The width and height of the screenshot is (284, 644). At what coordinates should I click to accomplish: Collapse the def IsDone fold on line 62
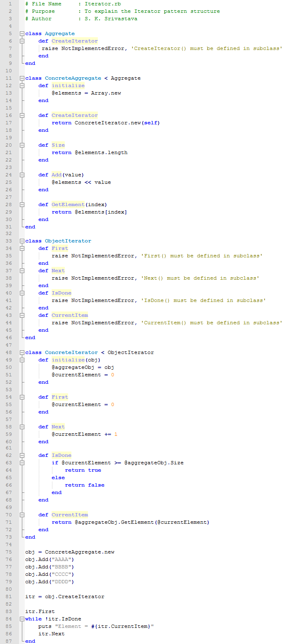pos(21,456)
